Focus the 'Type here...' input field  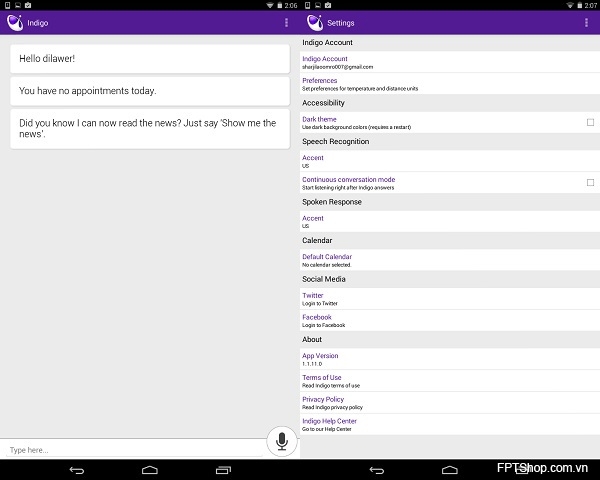tap(134, 450)
